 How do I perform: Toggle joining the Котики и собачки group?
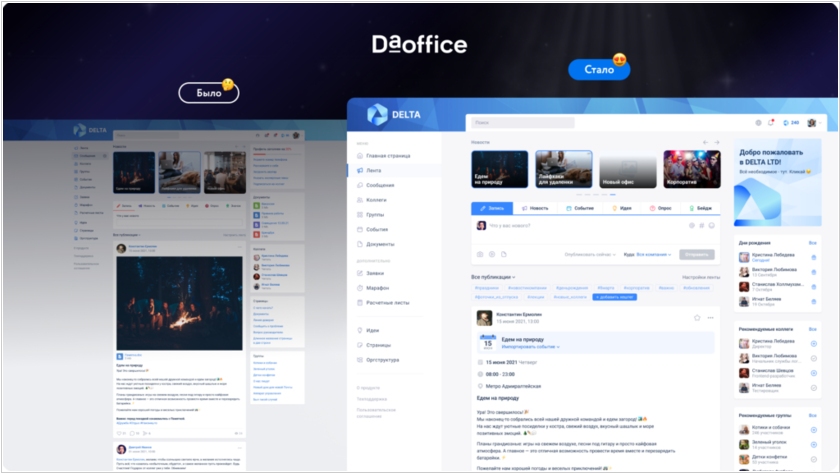[x=813, y=430]
